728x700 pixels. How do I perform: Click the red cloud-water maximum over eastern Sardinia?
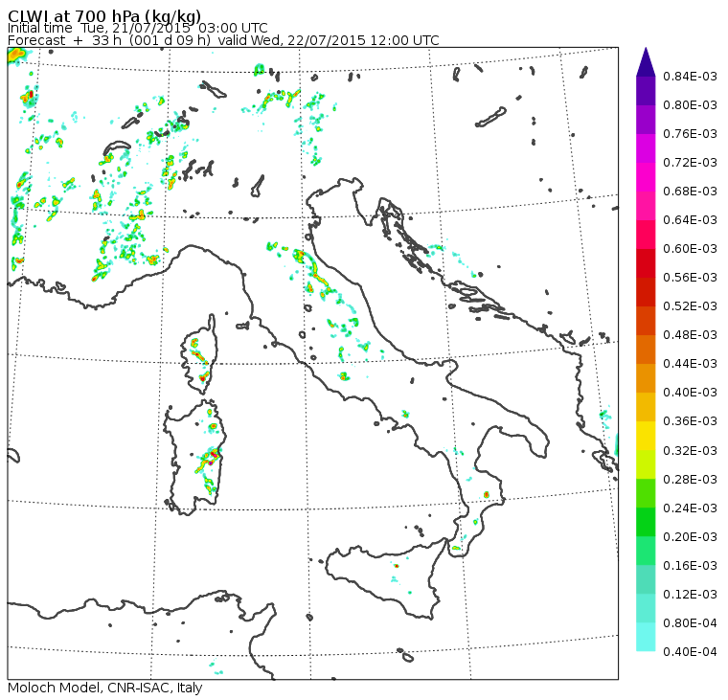pyautogui.click(x=213, y=454)
